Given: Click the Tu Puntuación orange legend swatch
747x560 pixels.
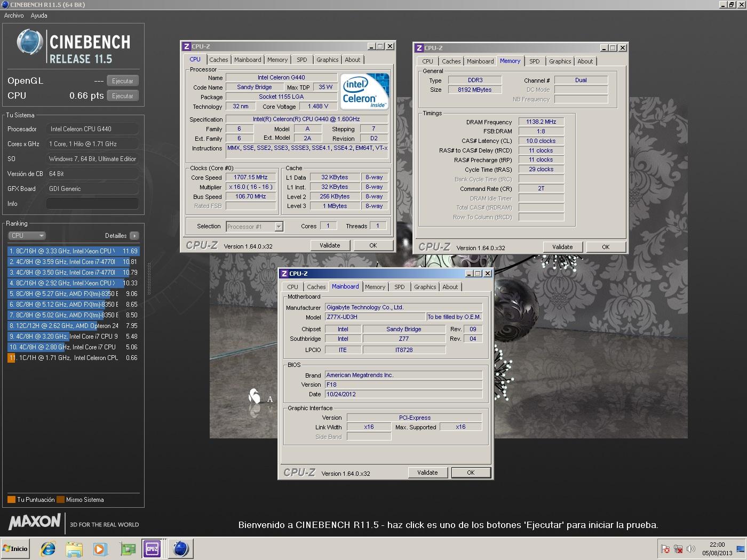Looking at the screenshot, I should pyautogui.click(x=11, y=500).
